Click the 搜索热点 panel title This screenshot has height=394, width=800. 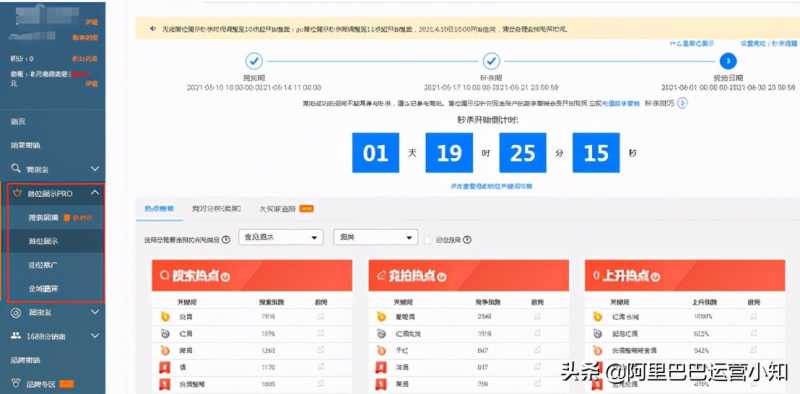[x=195, y=276]
